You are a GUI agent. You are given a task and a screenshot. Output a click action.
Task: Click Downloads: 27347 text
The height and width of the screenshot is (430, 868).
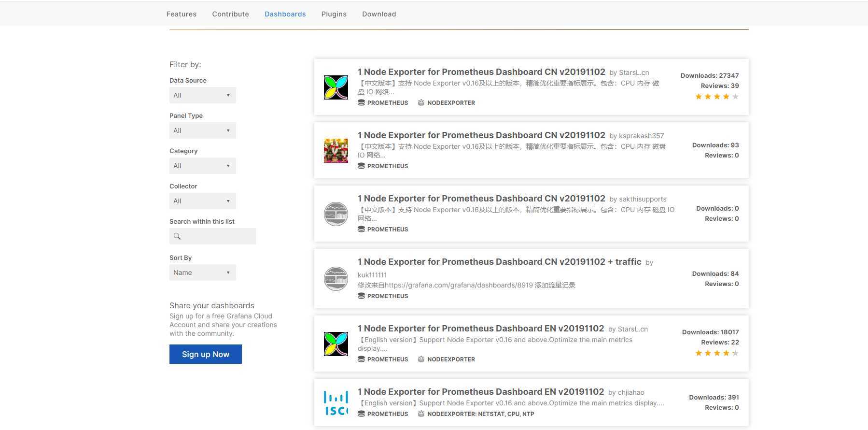(710, 75)
